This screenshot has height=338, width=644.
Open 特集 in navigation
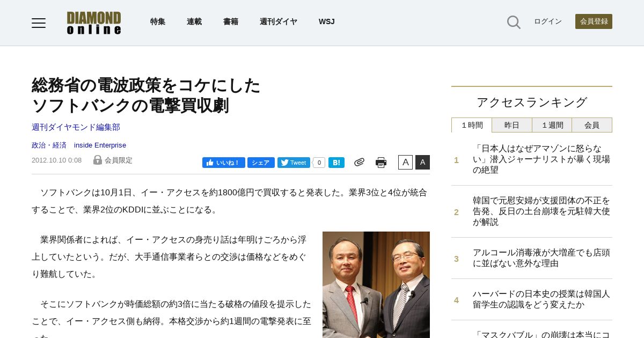click(158, 21)
